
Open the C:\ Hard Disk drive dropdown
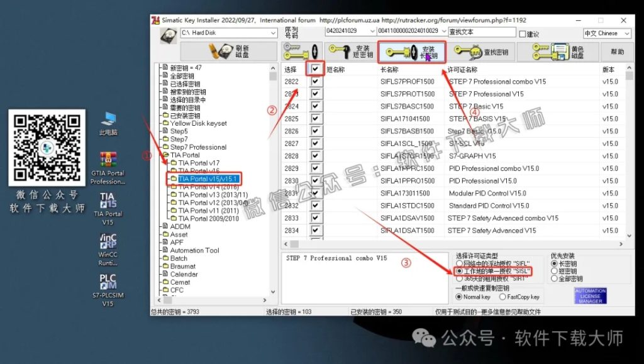tap(272, 33)
